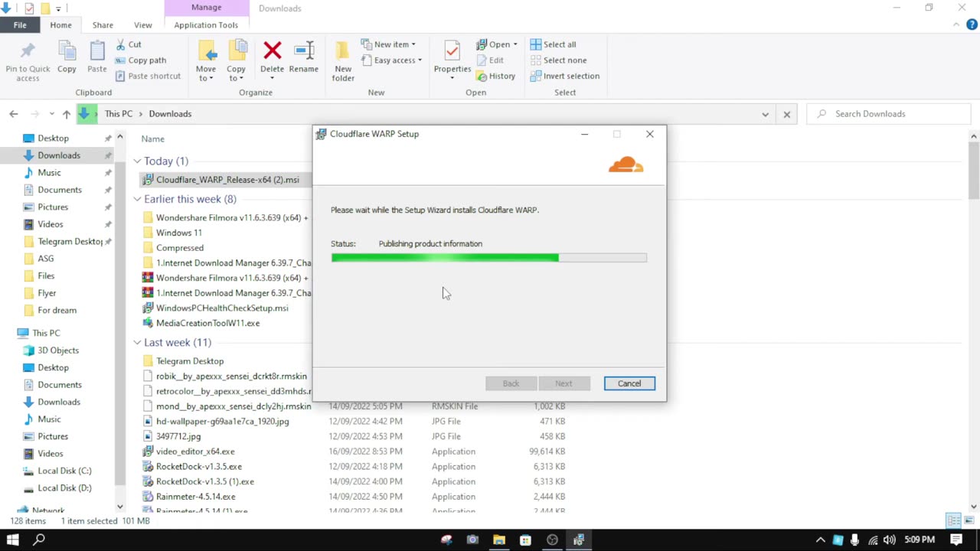The width and height of the screenshot is (980, 551).
Task: Collapse the Last week group
Action: [137, 342]
